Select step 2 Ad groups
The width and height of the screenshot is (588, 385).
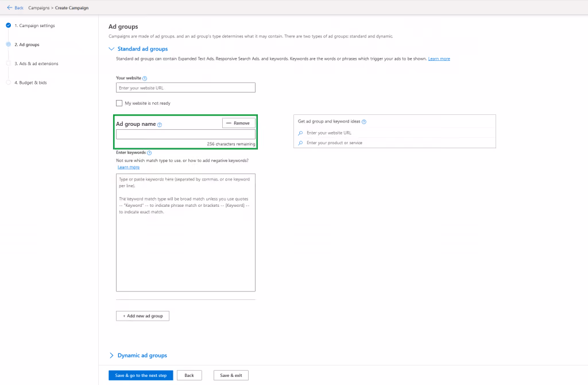pyautogui.click(x=27, y=45)
